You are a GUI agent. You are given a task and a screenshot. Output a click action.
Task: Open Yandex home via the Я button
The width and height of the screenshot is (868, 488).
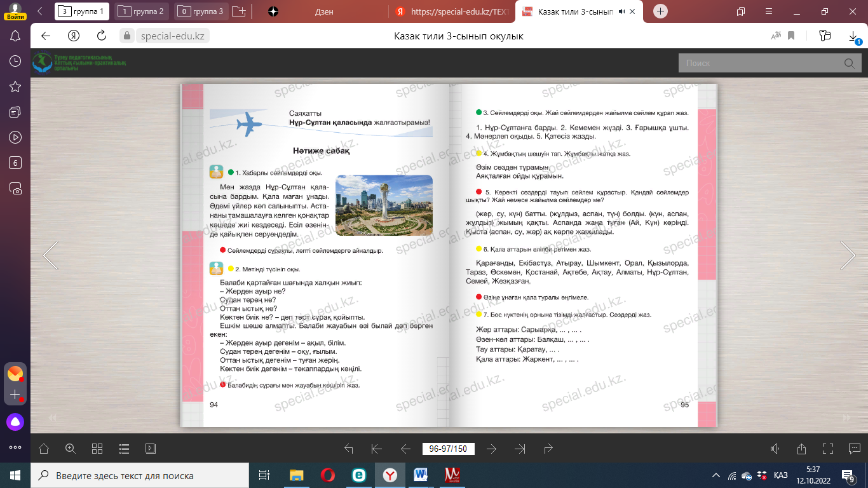click(x=74, y=36)
